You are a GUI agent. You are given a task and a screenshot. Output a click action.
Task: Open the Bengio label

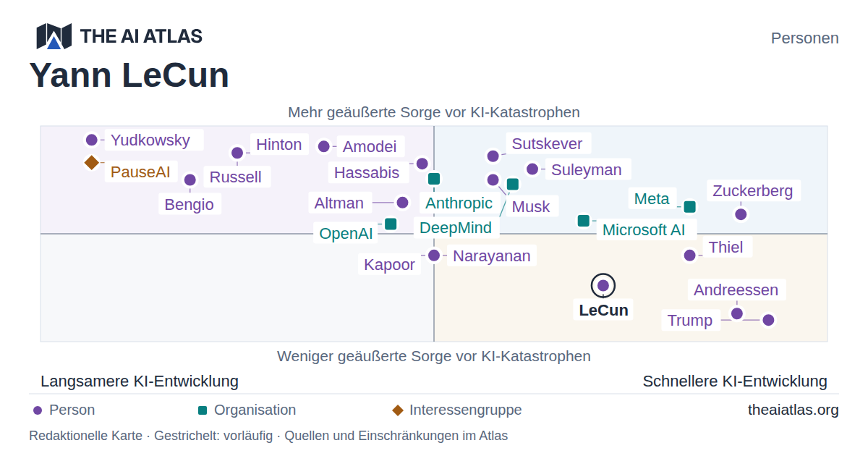[190, 204]
